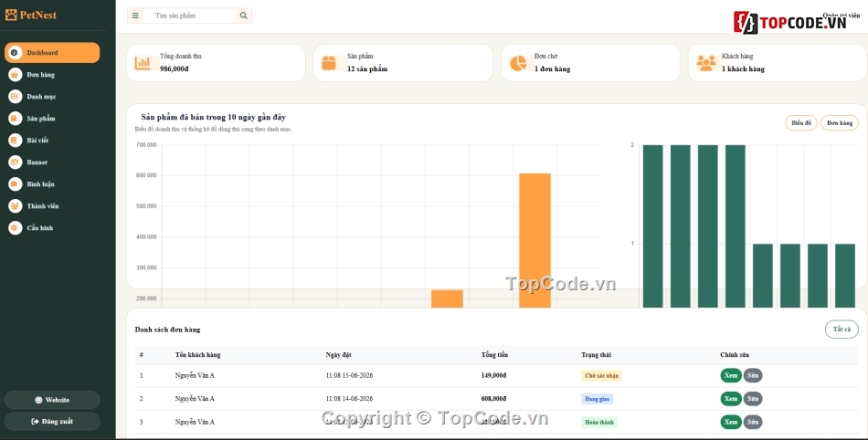Click Xem for the Hoàn thành order

point(731,422)
